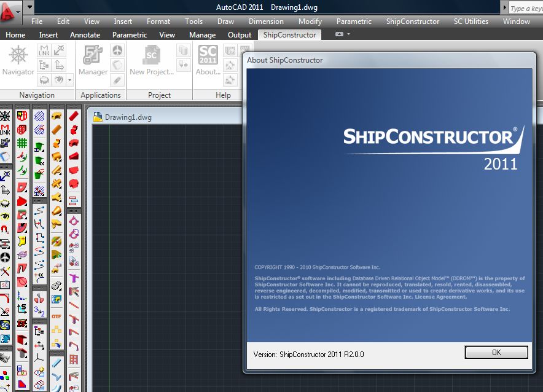Click the orange OTF toolbar icon
Screen dimensions: 543x392
[x=57, y=316]
